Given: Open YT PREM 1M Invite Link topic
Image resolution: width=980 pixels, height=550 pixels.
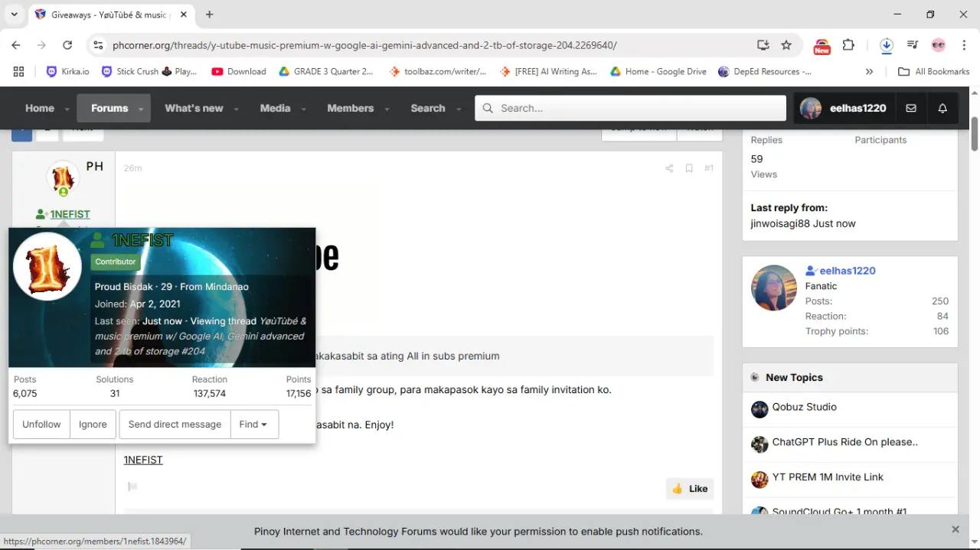Looking at the screenshot, I should tap(828, 477).
